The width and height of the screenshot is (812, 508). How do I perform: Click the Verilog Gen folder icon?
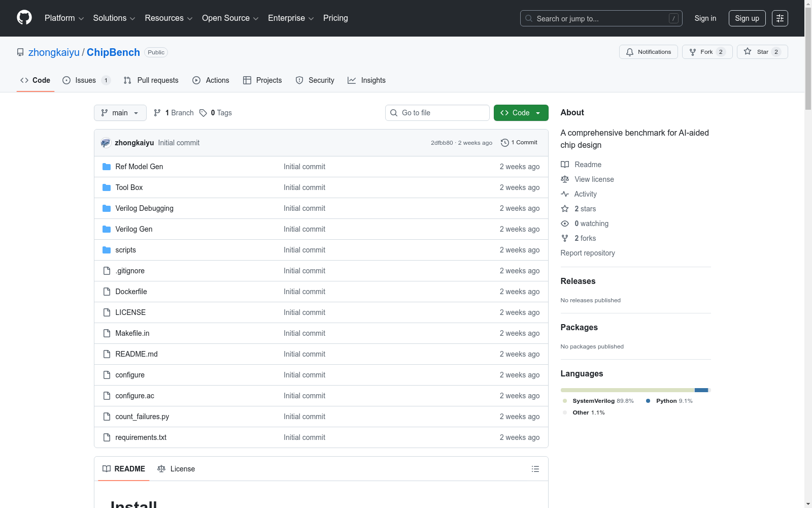[107, 229]
